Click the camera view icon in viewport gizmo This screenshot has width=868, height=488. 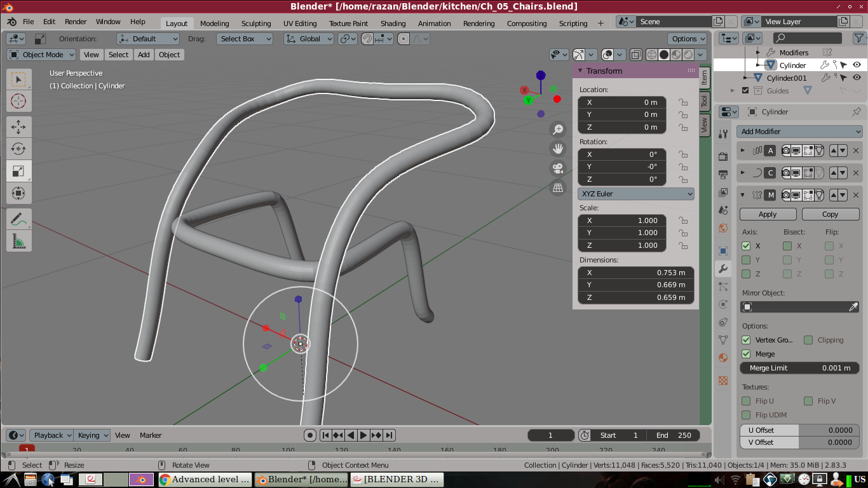(x=558, y=168)
